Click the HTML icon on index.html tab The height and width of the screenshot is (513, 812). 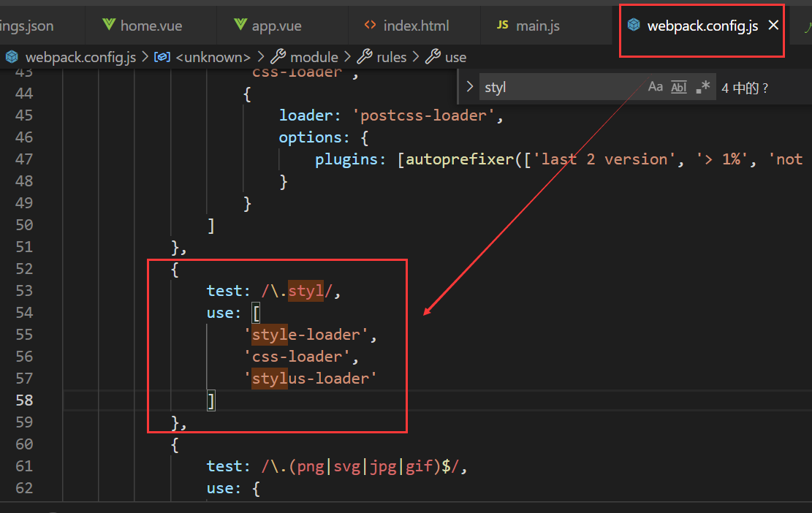click(370, 25)
